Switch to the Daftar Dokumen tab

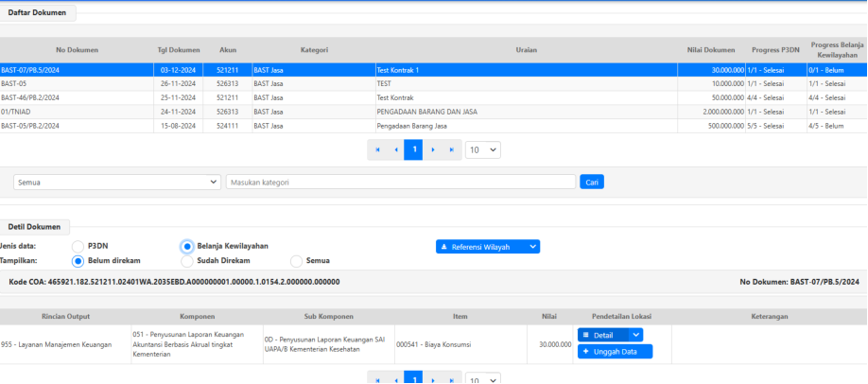point(38,12)
